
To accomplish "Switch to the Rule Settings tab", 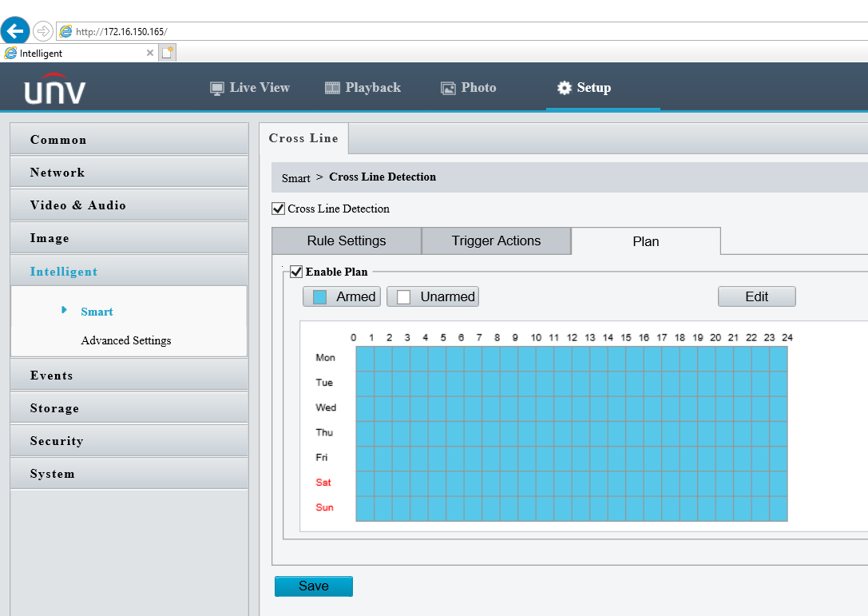I will [x=347, y=241].
